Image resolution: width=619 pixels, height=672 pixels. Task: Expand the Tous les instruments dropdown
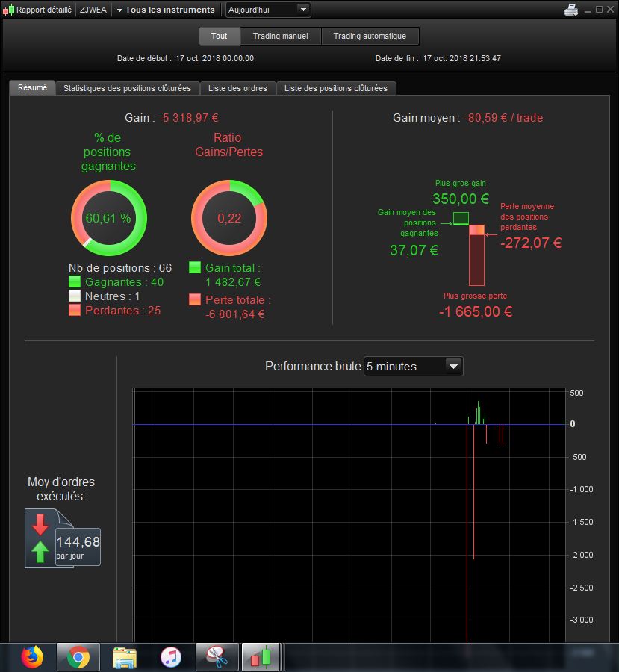166,10
